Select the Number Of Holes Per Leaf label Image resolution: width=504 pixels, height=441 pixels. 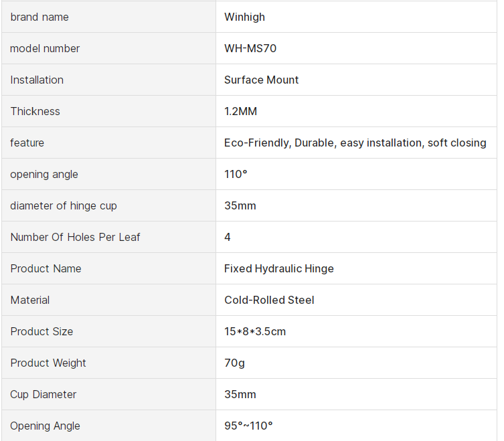pyautogui.click(x=75, y=237)
